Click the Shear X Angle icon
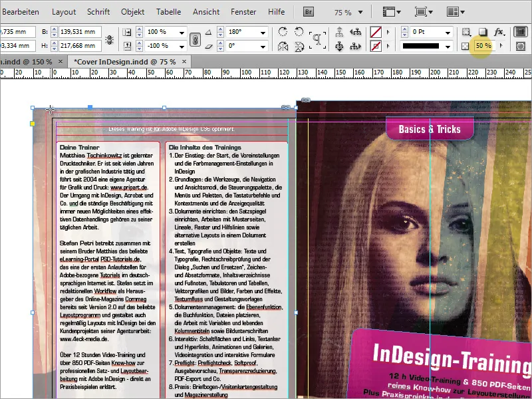The image size is (532, 399). point(209,46)
